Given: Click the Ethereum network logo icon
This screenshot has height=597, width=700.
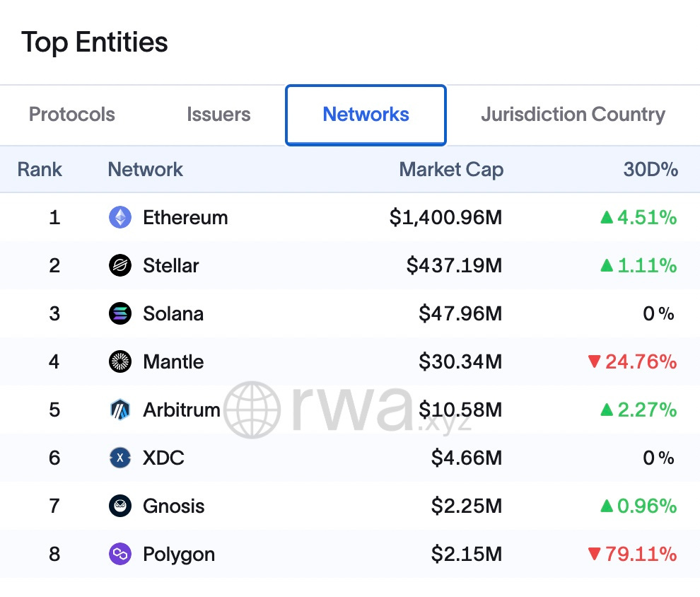Looking at the screenshot, I should pyautogui.click(x=120, y=217).
